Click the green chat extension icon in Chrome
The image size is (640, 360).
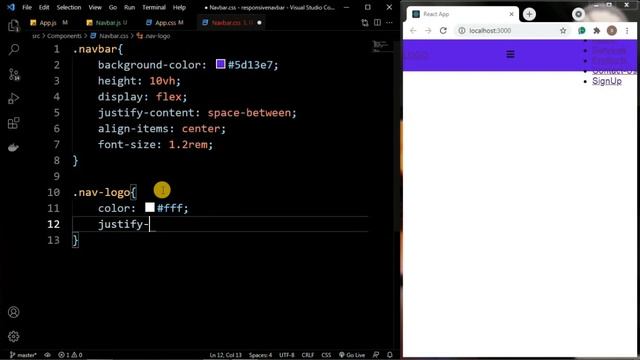[x=582, y=31]
